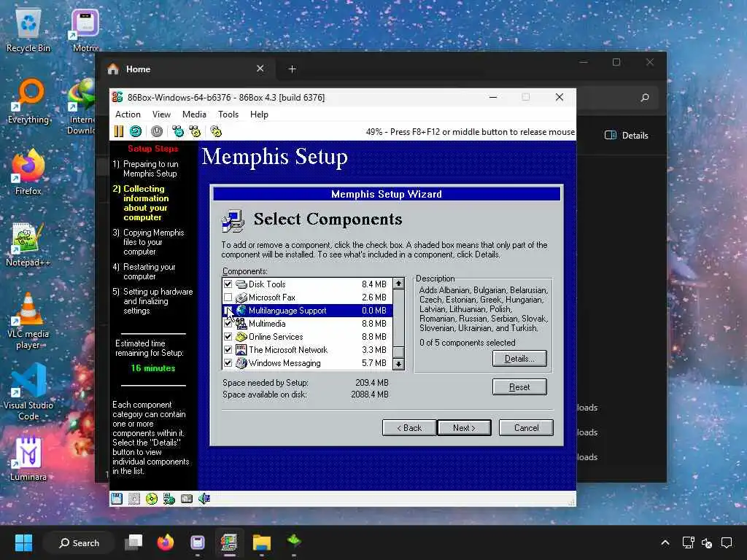Image resolution: width=747 pixels, height=560 pixels.
Task: Select Everything desktop shortcut
Action: (x=28, y=102)
